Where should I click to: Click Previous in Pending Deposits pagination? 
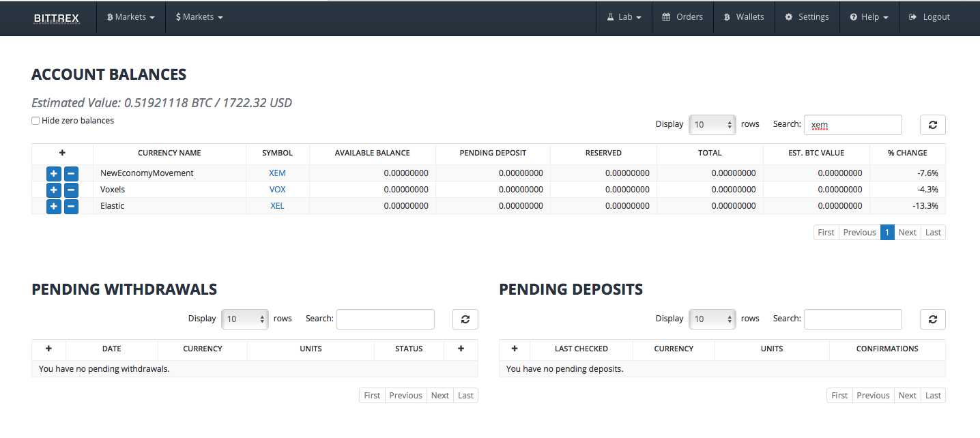(x=873, y=396)
